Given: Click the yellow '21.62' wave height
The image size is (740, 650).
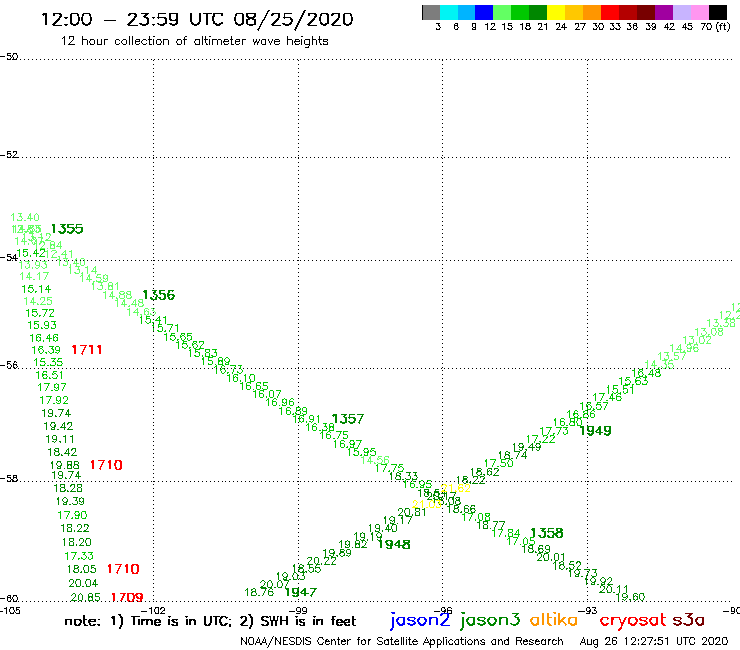Looking at the screenshot, I should point(456,489).
